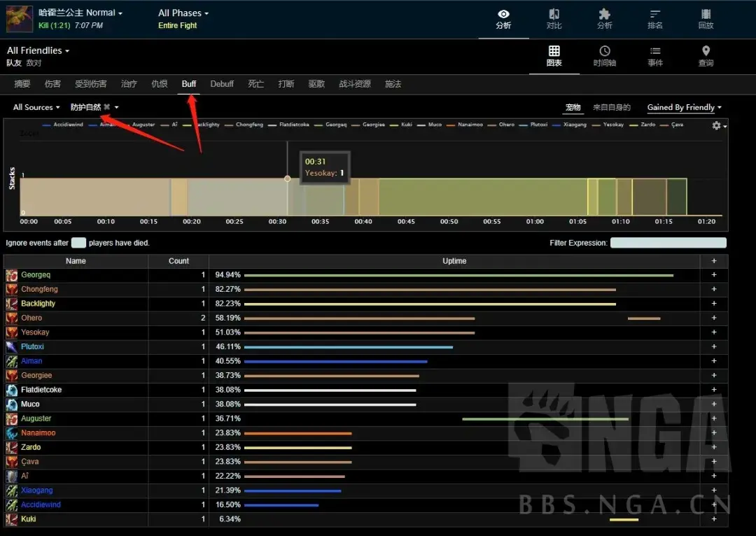
Task: Click the Filter Expression input field
Action: point(668,243)
